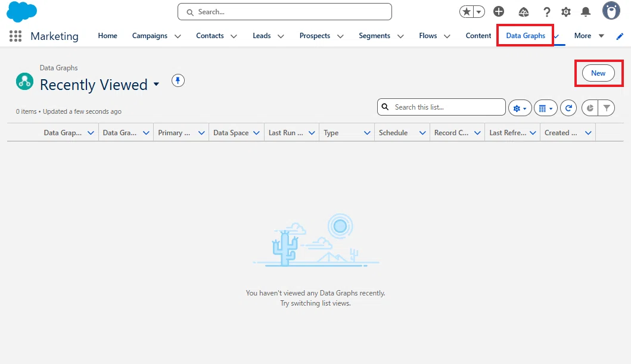Screen dimensions: 631x364
Task: Sort by the Created column header
Action: (x=561, y=133)
